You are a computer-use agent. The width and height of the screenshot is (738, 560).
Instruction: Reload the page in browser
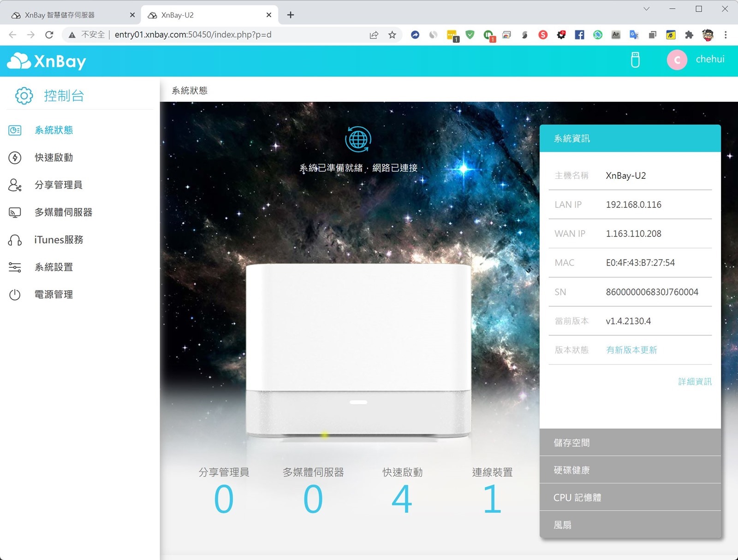pyautogui.click(x=49, y=35)
